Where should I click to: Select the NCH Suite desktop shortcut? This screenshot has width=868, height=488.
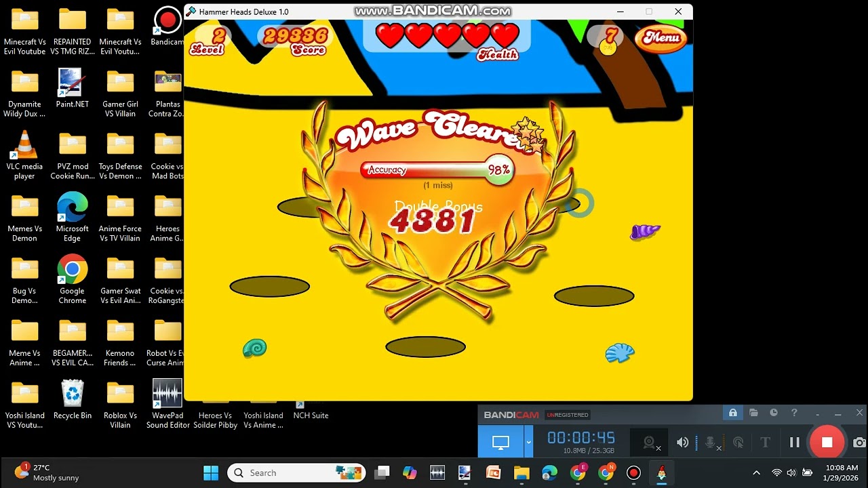click(311, 410)
